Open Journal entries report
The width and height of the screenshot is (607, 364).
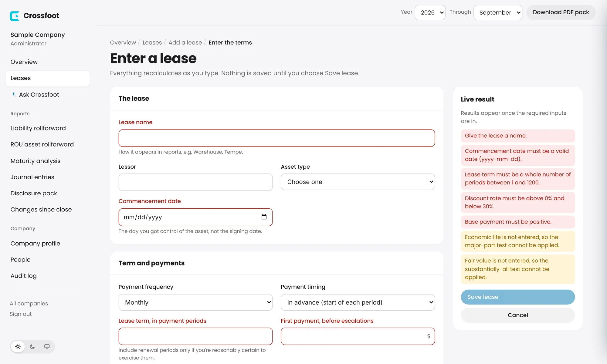pyautogui.click(x=32, y=177)
